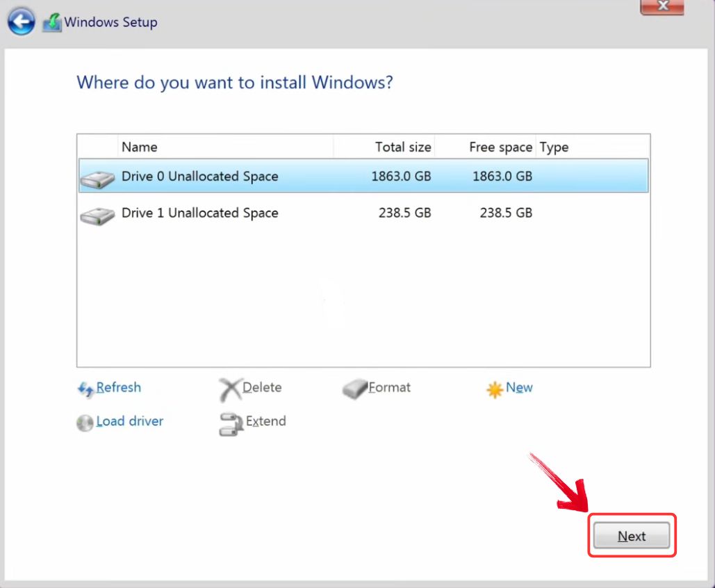Click the Refresh icon with blue arrows
The height and width of the screenshot is (588, 715).
tap(85, 388)
